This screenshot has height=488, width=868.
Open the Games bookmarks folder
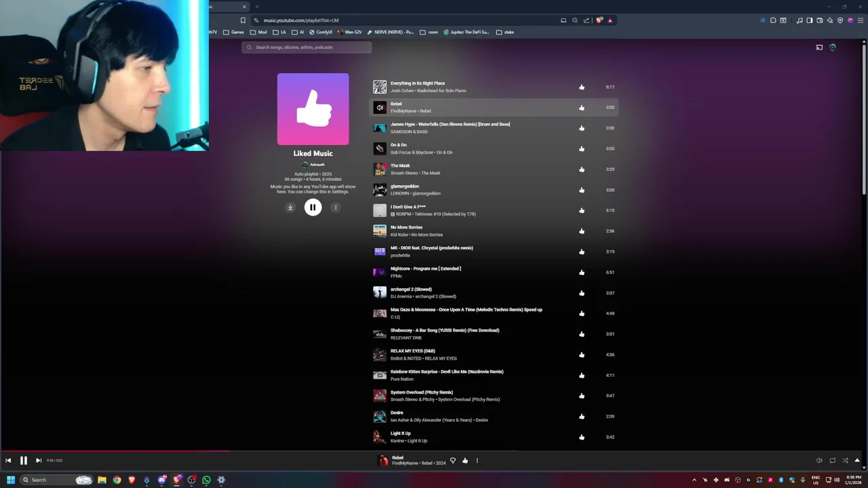233,32
